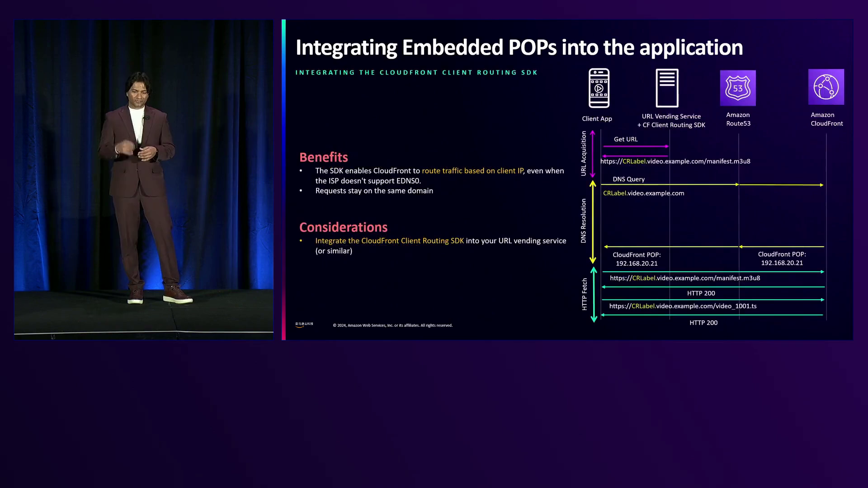Image resolution: width=868 pixels, height=488 pixels.
Task: Click the video_1001.ts URL line
Action: [683, 306]
